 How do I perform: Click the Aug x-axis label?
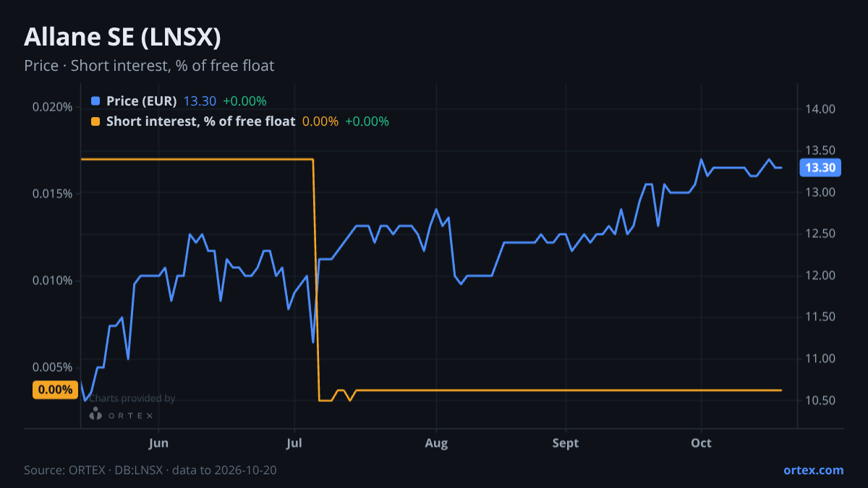[x=436, y=443]
